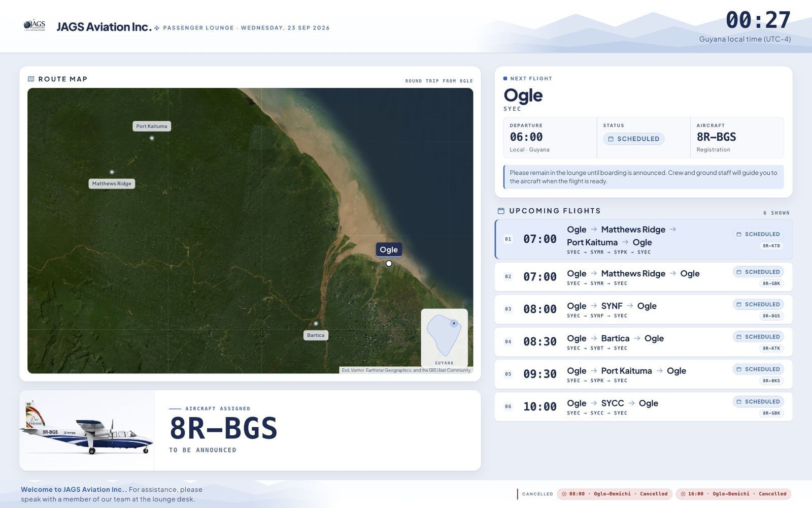Click the Route Map map icon
This screenshot has width=812, height=508.
coord(31,79)
